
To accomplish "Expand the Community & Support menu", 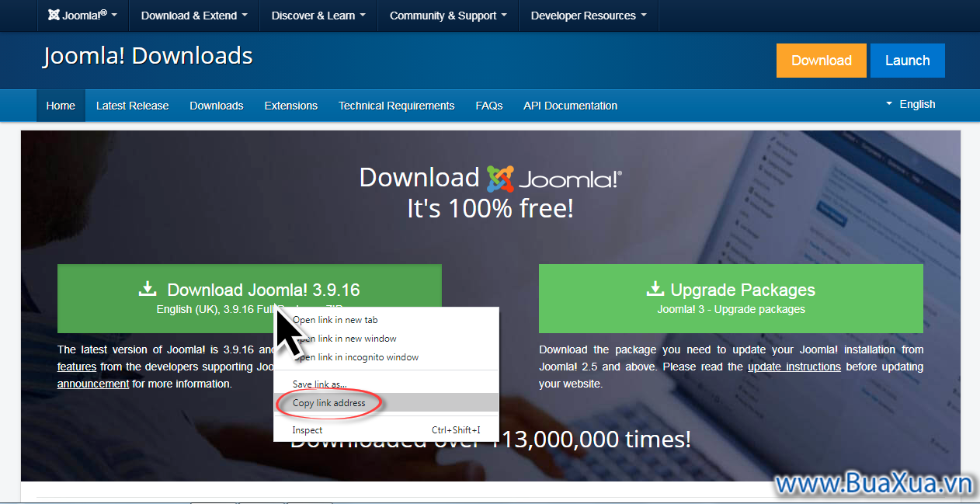I will pos(447,16).
